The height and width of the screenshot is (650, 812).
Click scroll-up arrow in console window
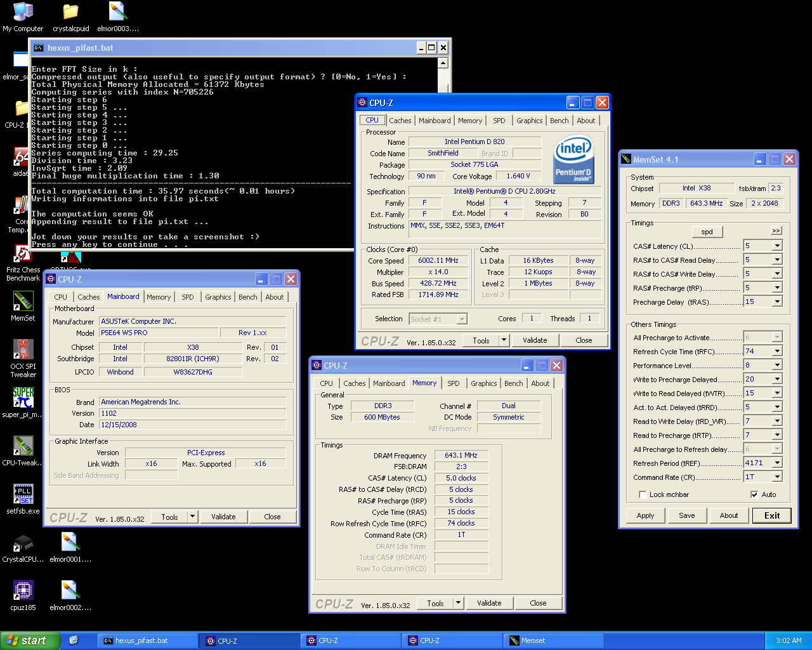pyautogui.click(x=443, y=63)
